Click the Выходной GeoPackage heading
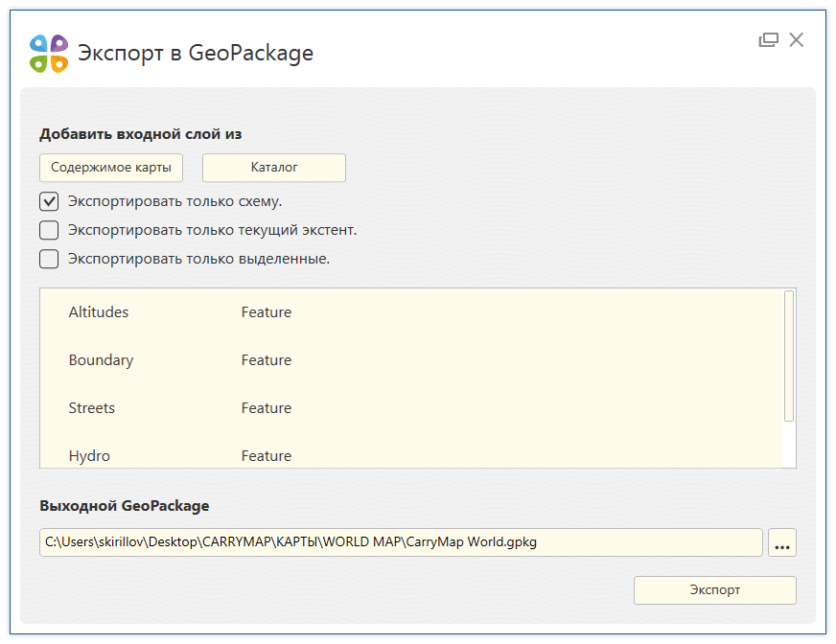 (x=125, y=505)
